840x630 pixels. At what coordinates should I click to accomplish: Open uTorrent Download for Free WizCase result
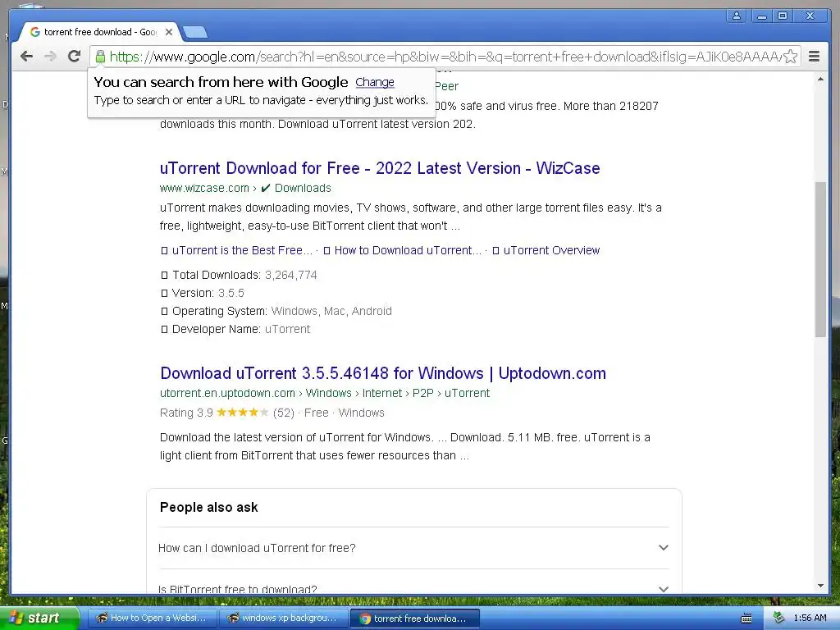pos(380,168)
